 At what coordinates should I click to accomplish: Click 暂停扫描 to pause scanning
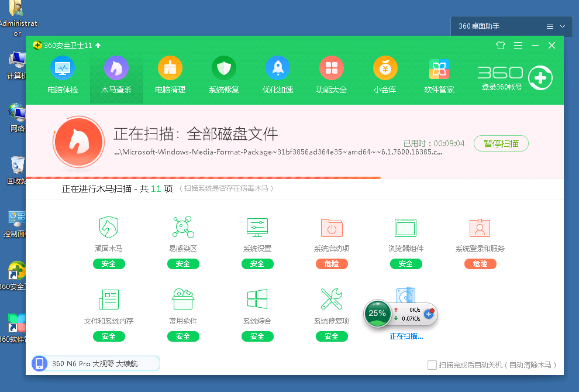click(x=501, y=143)
